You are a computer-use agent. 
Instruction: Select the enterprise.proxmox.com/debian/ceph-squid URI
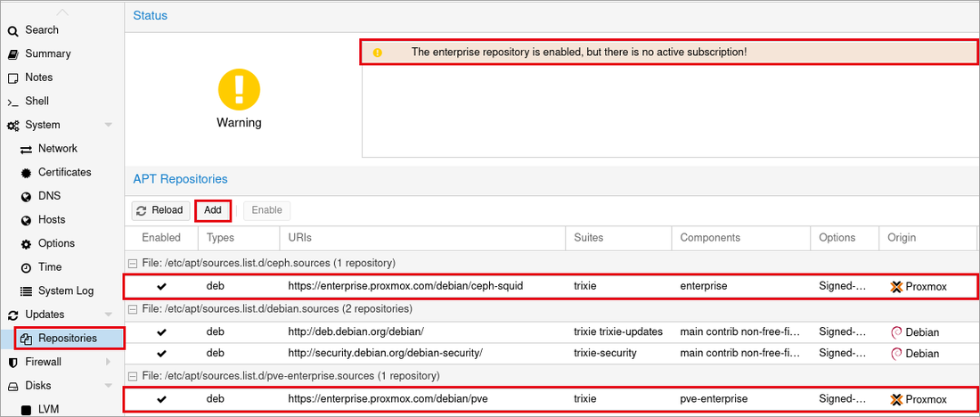click(x=405, y=287)
